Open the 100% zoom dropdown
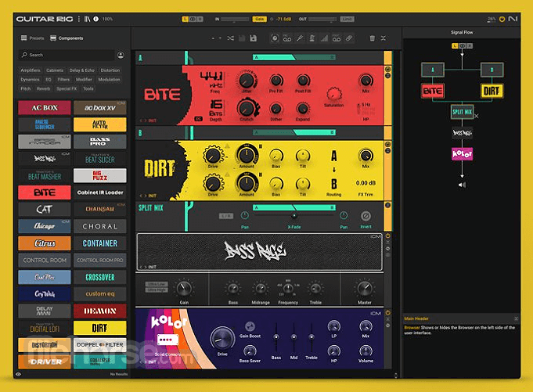The width and height of the screenshot is (533, 392). [x=107, y=19]
